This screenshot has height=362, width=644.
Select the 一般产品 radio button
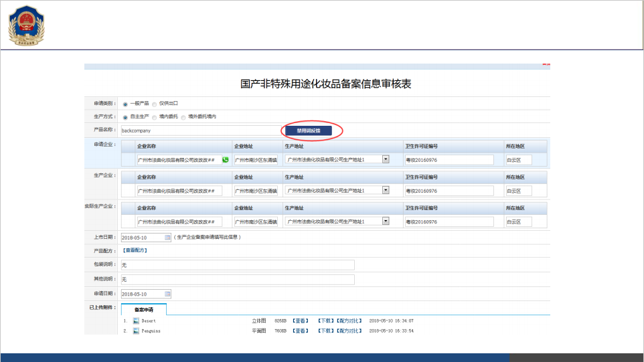[125, 104]
